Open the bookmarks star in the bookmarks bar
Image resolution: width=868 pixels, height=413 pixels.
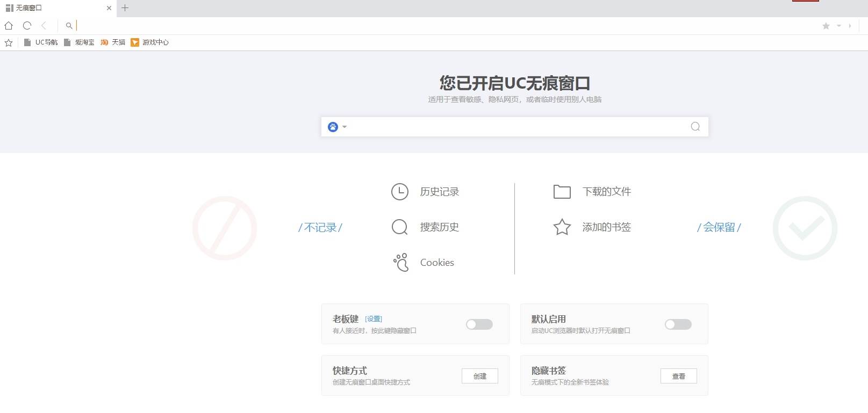tap(9, 42)
